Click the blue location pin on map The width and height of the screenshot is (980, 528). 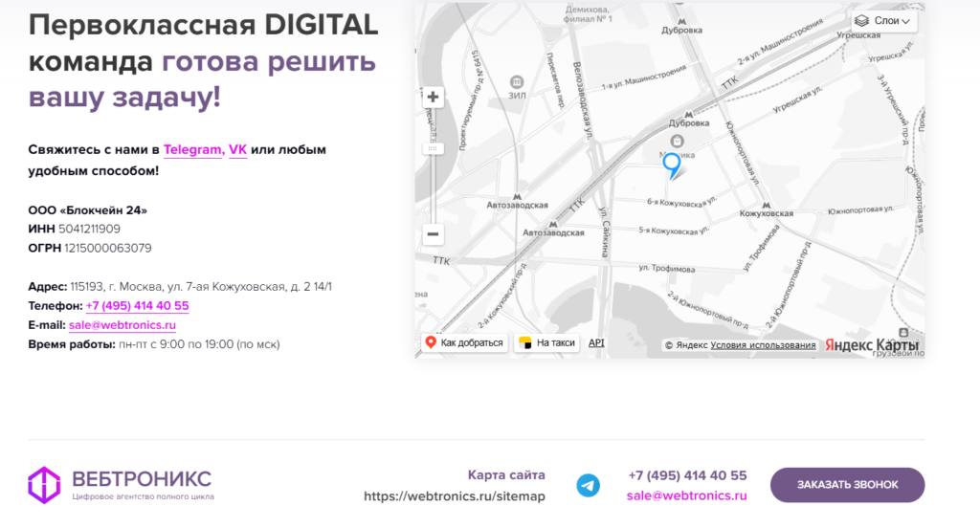(x=672, y=165)
